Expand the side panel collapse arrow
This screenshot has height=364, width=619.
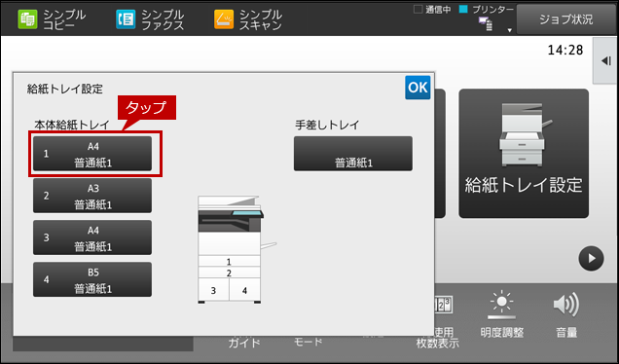click(606, 60)
